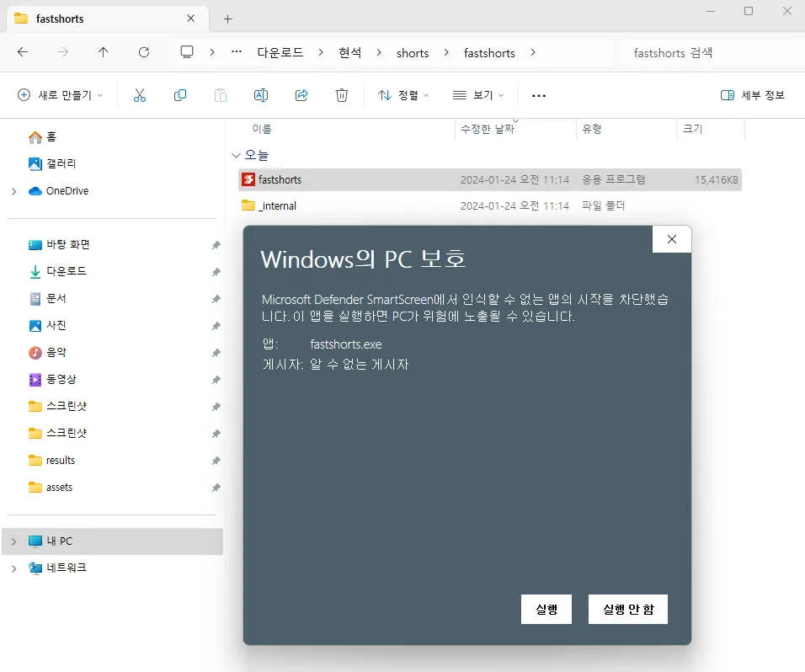Open the three-dot See more toolbar menu
805x672 pixels.
point(539,95)
